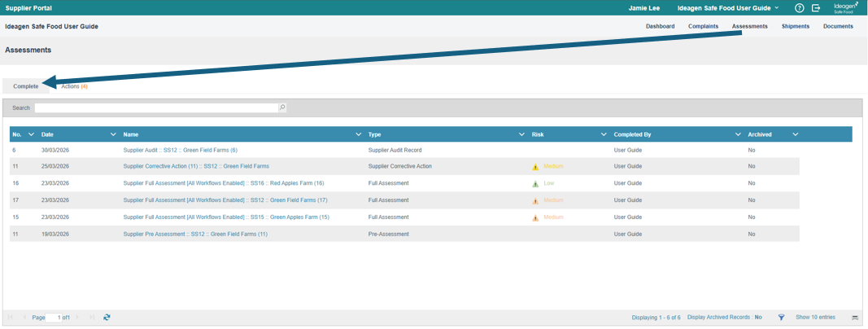Refresh the assessments grid
The image size is (868, 329).
coord(107,318)
